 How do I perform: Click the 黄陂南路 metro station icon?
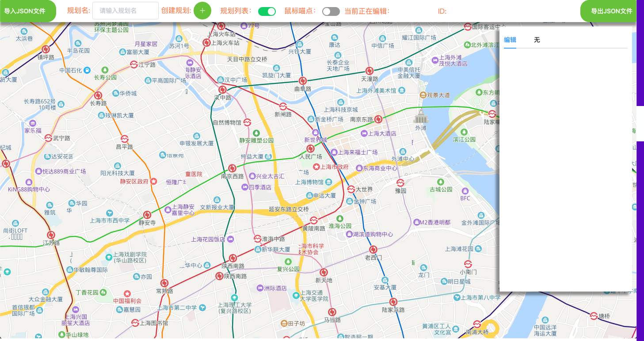coord(314,220)
